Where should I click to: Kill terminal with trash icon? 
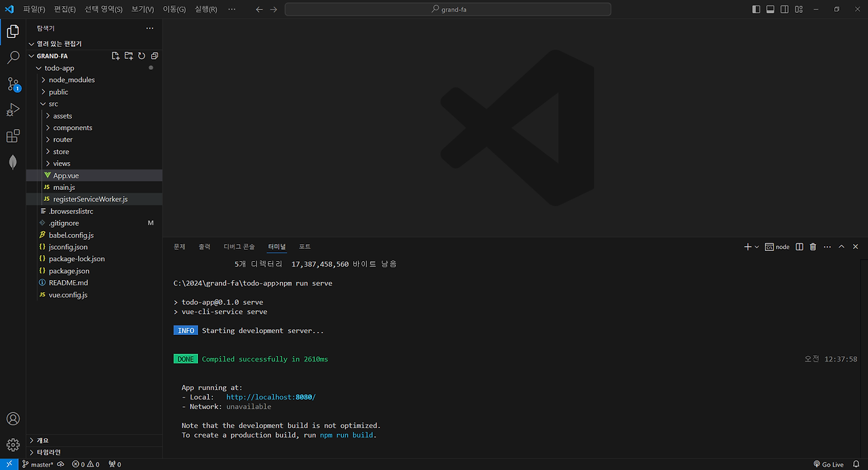coord(813,247)
